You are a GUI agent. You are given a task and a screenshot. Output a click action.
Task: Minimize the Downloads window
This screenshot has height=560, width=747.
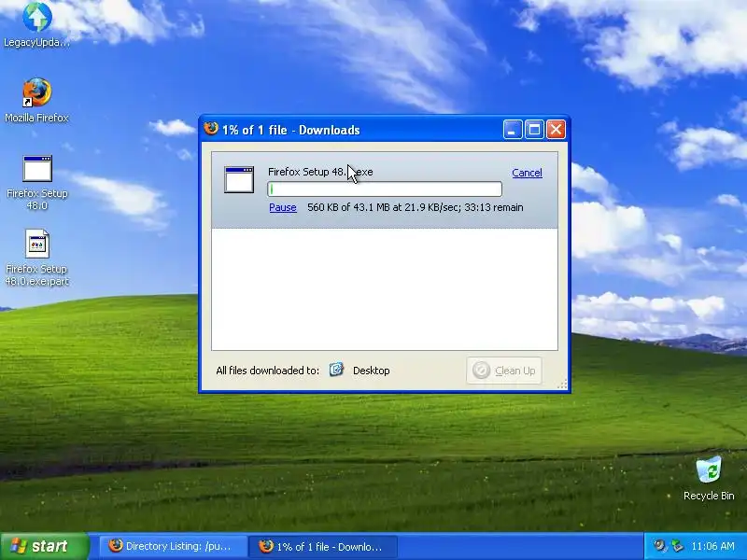[x=512, y=130]
